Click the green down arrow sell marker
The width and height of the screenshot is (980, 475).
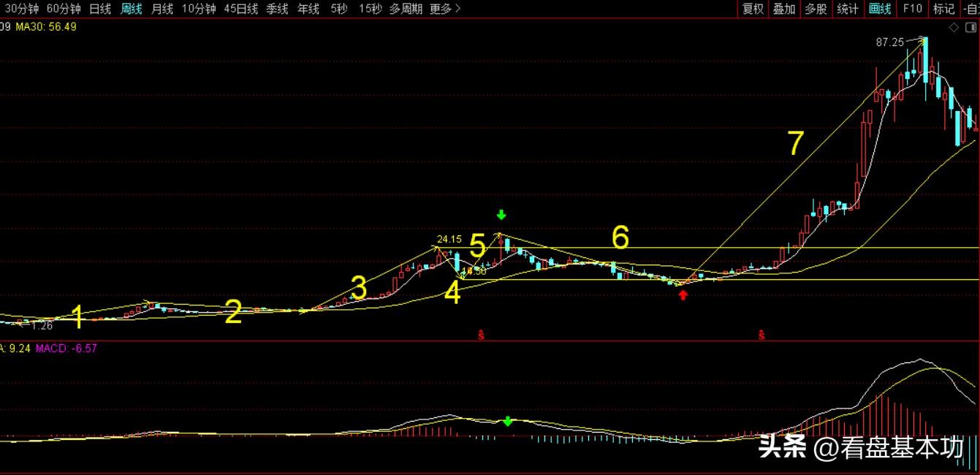[x=501, y=215]
